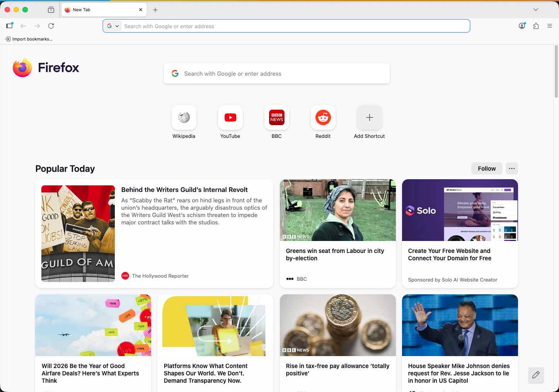Open the application hamburger menu
This screenshot has width=559, height=392.
pyautogui.click(x=549, y=26)
